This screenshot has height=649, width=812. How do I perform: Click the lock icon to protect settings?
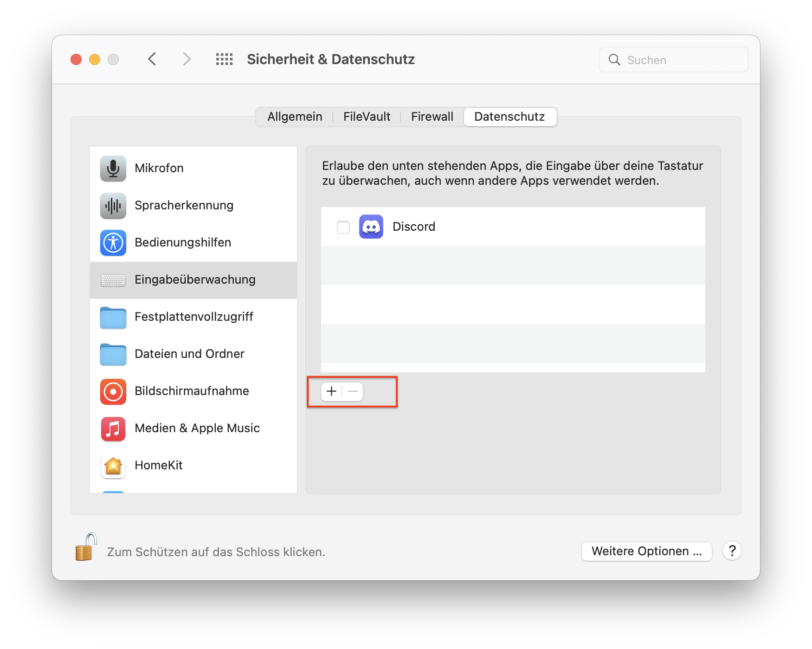[86, 548]
